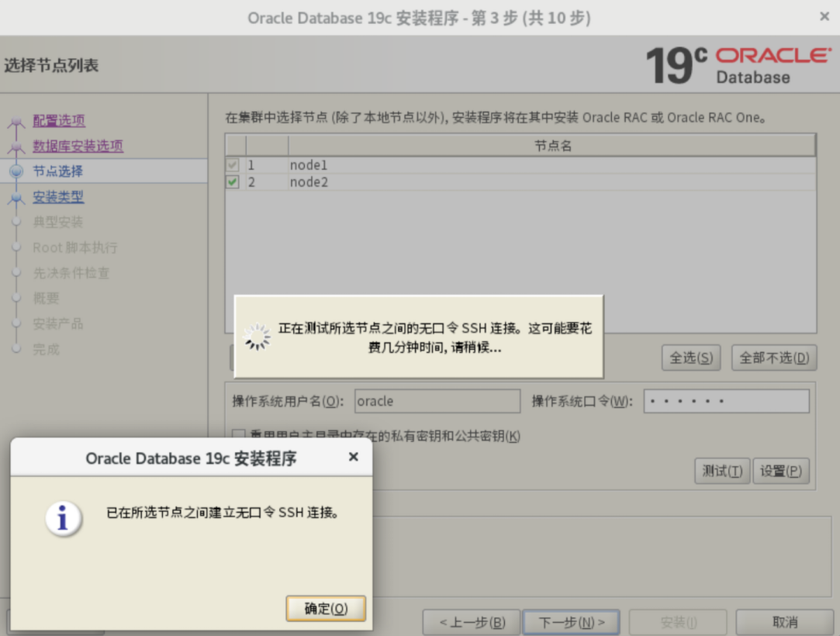Run the SSH test with 测试(T)

(721, 471)
